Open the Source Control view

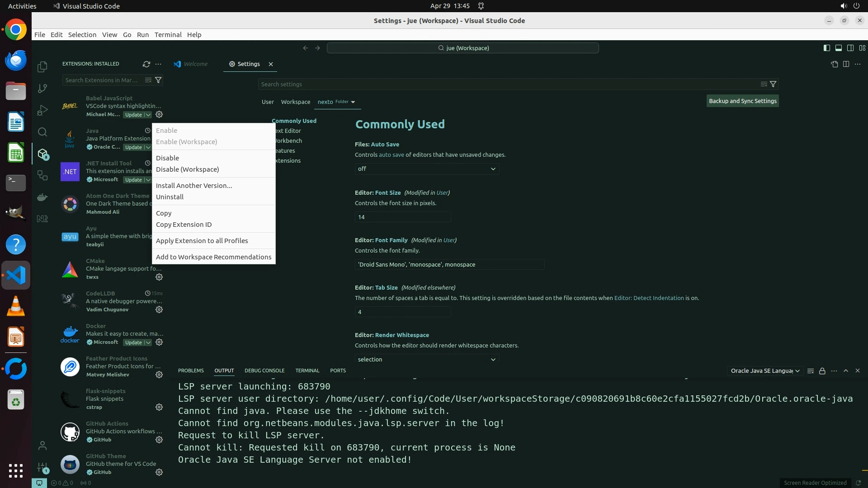[42, 89]
